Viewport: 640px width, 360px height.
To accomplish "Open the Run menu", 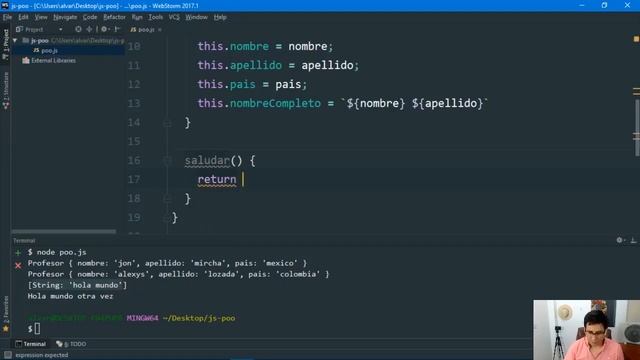I will click(137, 17).
